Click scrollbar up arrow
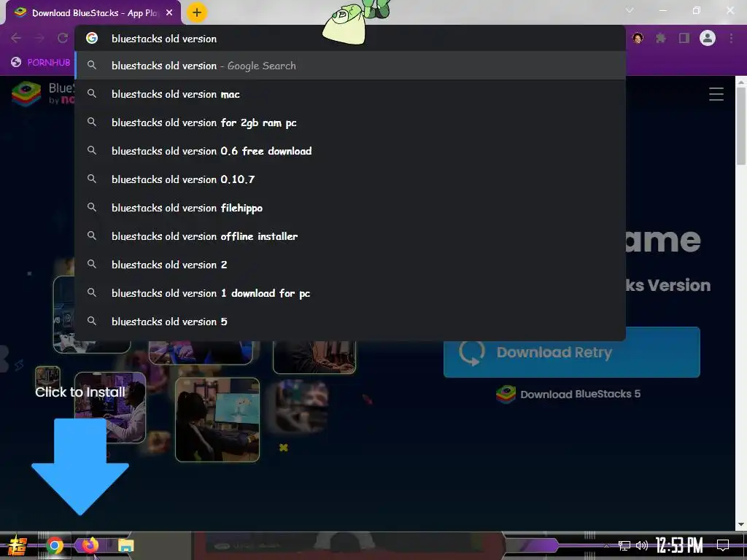747x560 pixels. pyautogui.click(x=741, y=82)
